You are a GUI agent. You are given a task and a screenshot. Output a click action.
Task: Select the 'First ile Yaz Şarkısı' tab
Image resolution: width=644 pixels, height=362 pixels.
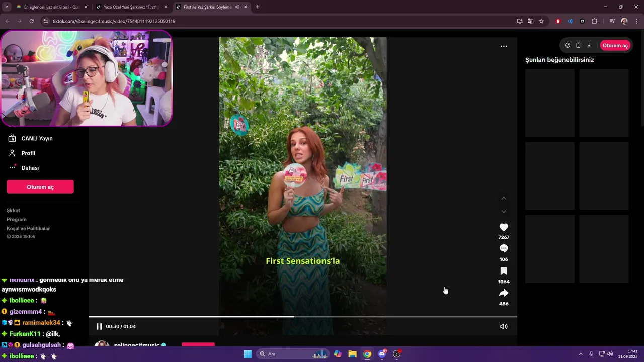point(207,7)
